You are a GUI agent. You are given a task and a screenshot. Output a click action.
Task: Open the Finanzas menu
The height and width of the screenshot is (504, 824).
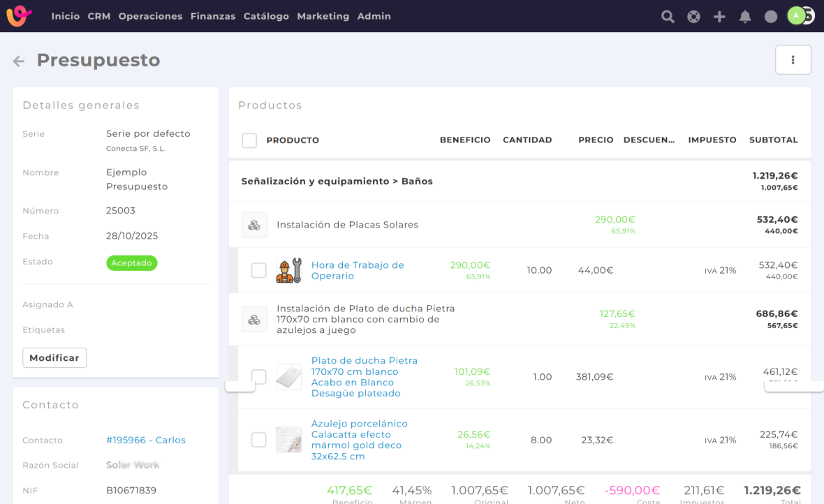213,16
